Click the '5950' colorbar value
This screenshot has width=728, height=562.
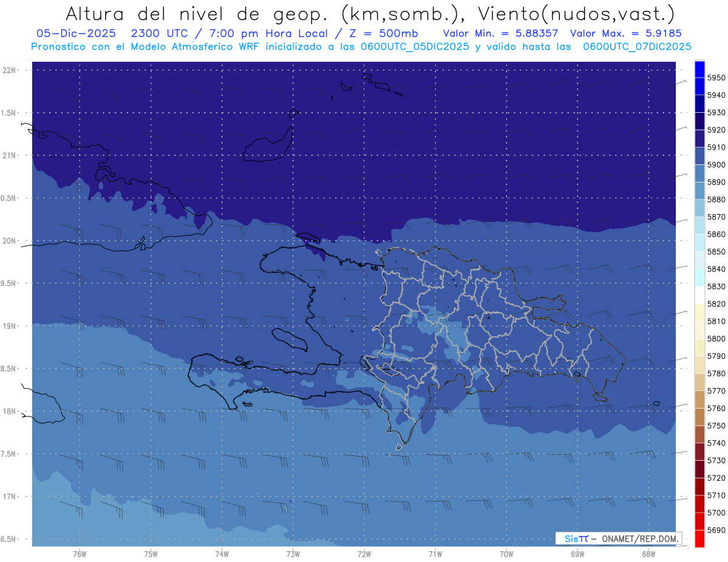(x=716, y=78)
